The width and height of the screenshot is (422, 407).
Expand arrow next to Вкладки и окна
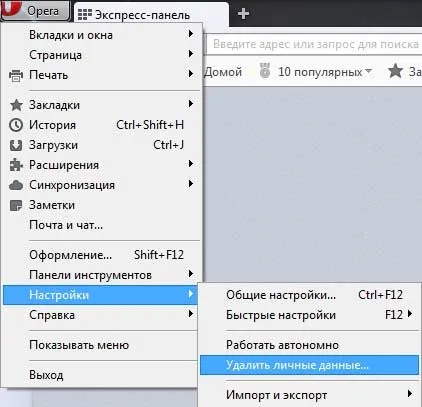click(x=191, y=34)
